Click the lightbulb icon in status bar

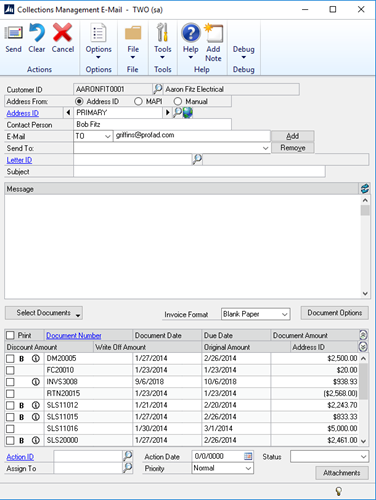(x=338, y=491)
